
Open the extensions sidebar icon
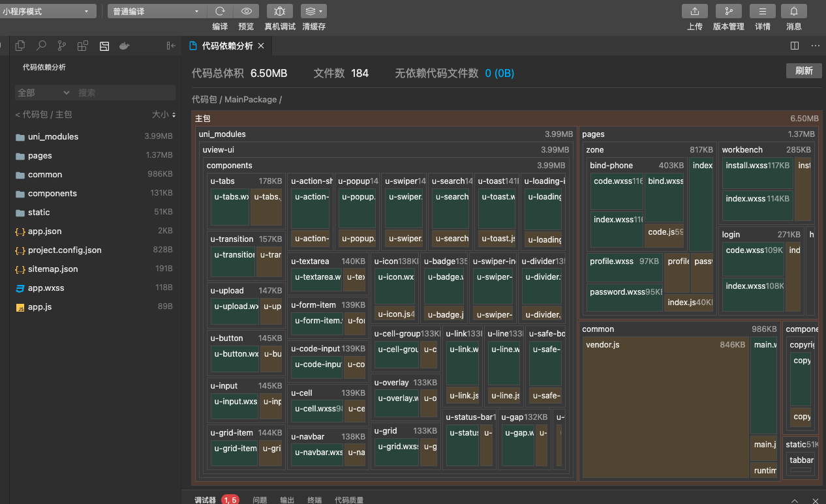[83, 46]
